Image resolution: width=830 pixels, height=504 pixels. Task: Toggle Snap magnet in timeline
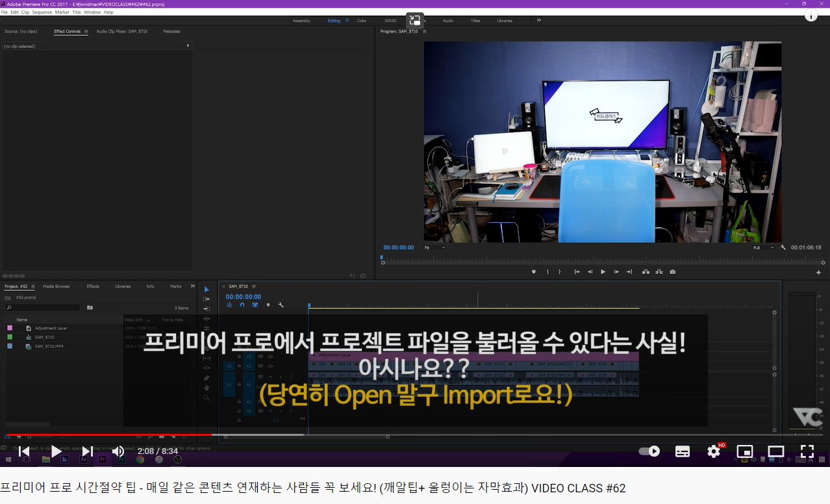coord(242,305)
